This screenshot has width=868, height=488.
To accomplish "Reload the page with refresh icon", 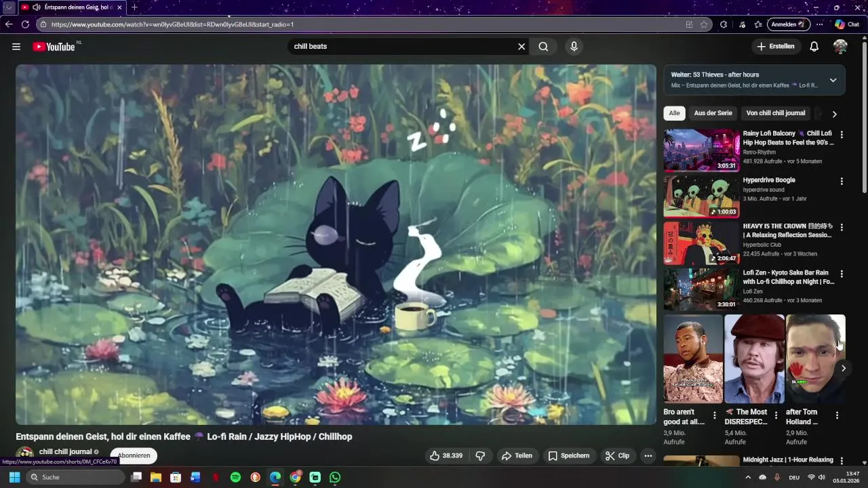I will click(x=25, y=24).
